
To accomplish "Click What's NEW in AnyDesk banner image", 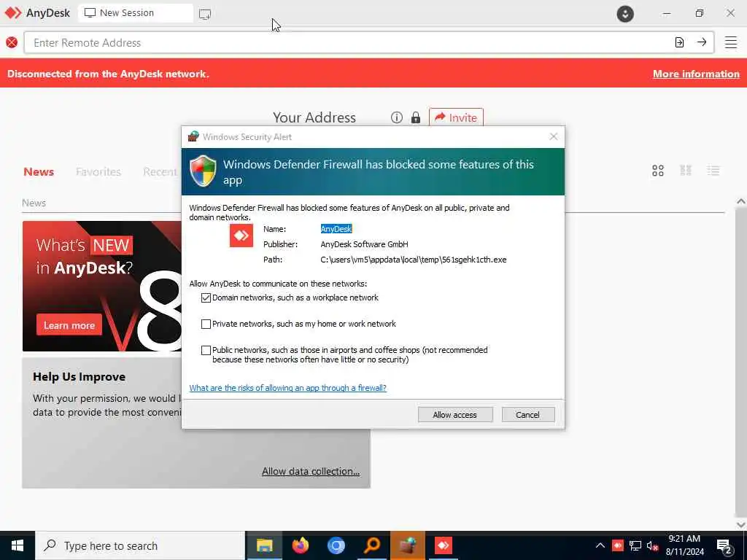I will 102,286.
